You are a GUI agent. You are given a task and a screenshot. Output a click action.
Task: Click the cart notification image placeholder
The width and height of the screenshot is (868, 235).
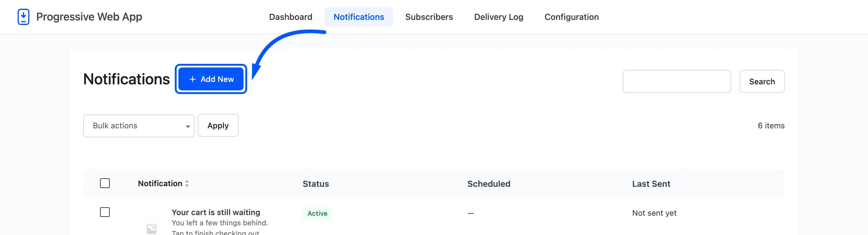coord(152,229)
